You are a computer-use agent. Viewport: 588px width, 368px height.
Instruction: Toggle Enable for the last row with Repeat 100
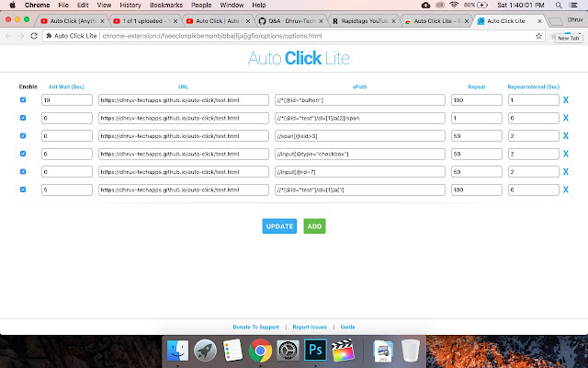23,190
